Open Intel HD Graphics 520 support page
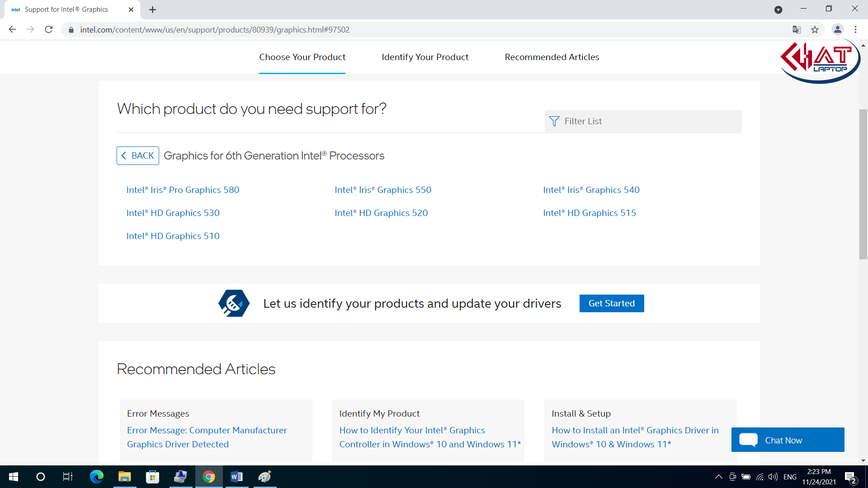Image resolution: width=868 pixels, height=488 pixels. coord(382,213)
